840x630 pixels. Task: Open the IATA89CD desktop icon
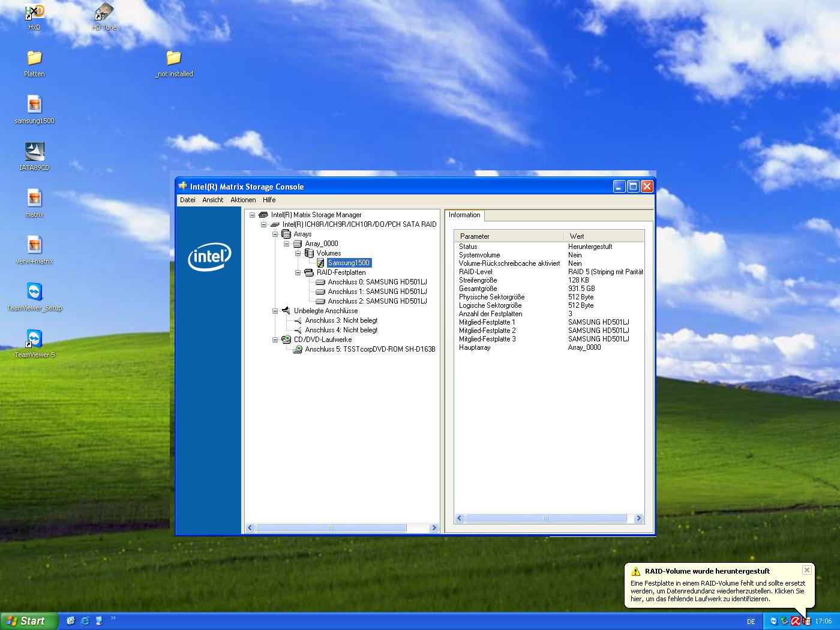tap(34, 157)
